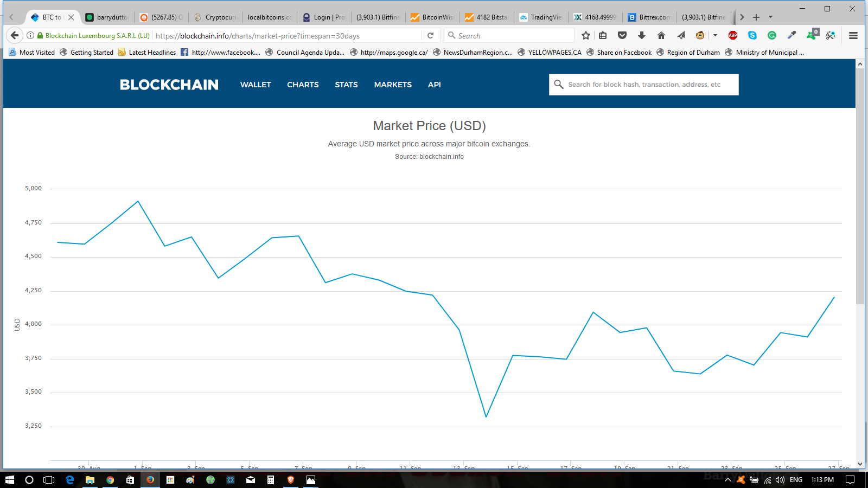The width and height of the screenshot is (868, 488).
Task: Open the Region of Durham bookmark
Action: (688, 53)
